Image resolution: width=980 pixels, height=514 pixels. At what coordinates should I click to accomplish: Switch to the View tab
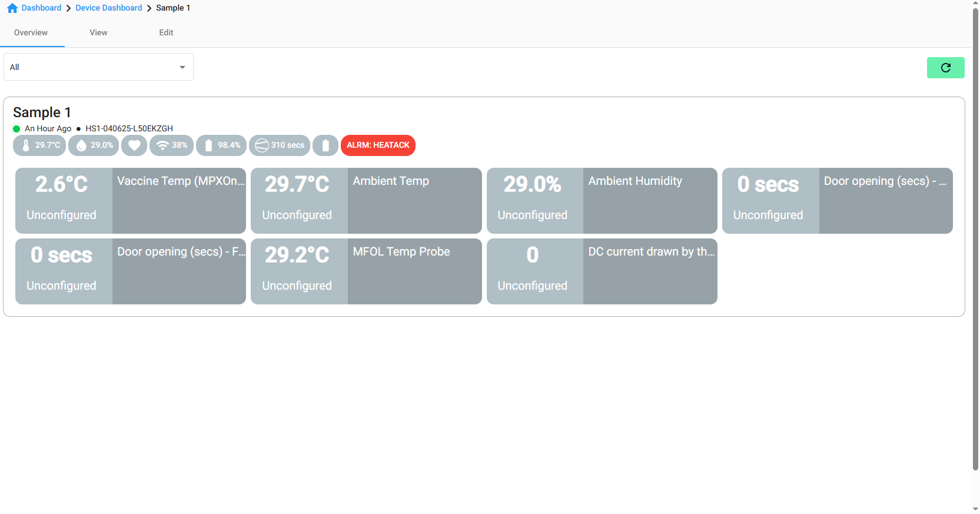coord(98,33)
